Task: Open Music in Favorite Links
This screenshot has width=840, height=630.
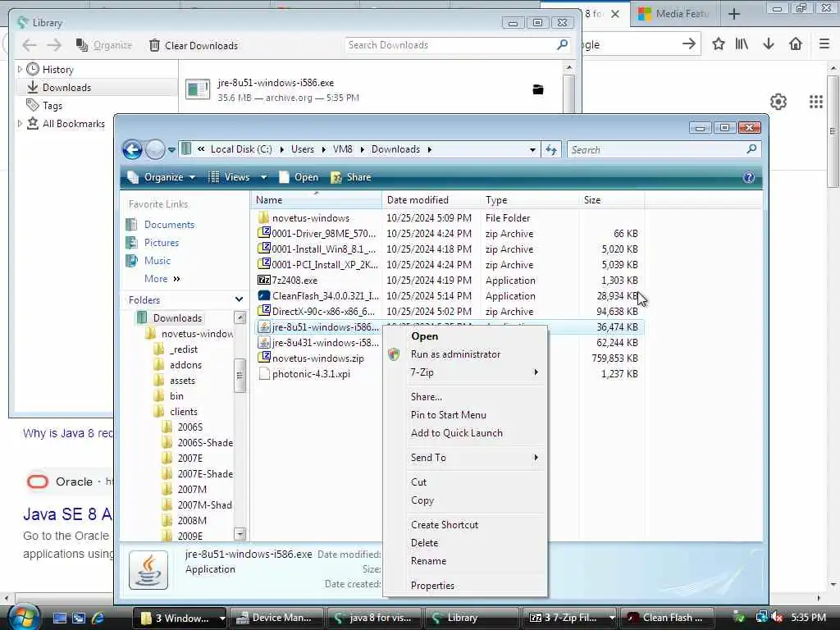Action: pos(157,260)
